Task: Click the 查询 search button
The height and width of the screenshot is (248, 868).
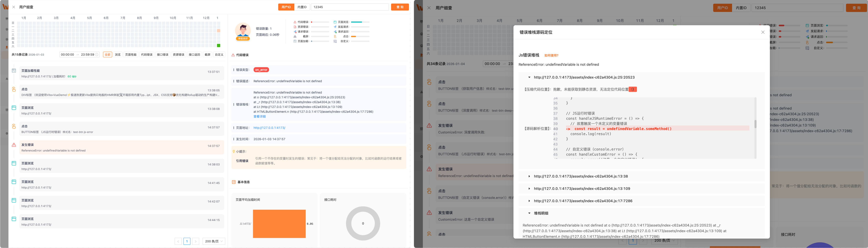Action: (400, 7)
